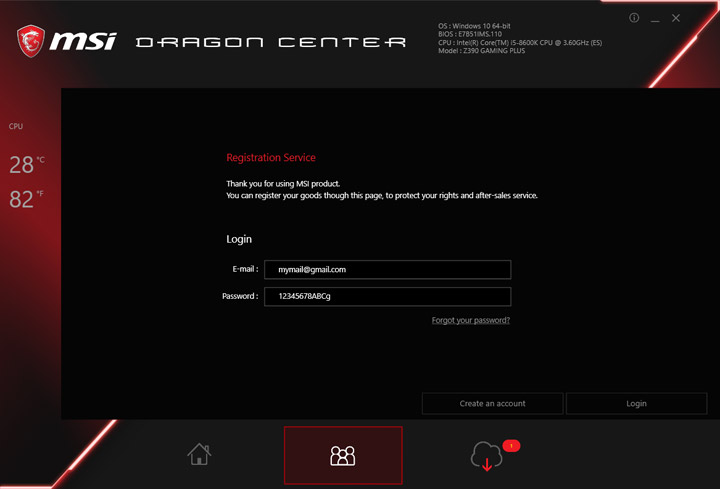Open the Live Update cloud download icon
The width and height of the screenshot is (720, 489).
pyautogui.click(x=486, y=456)
